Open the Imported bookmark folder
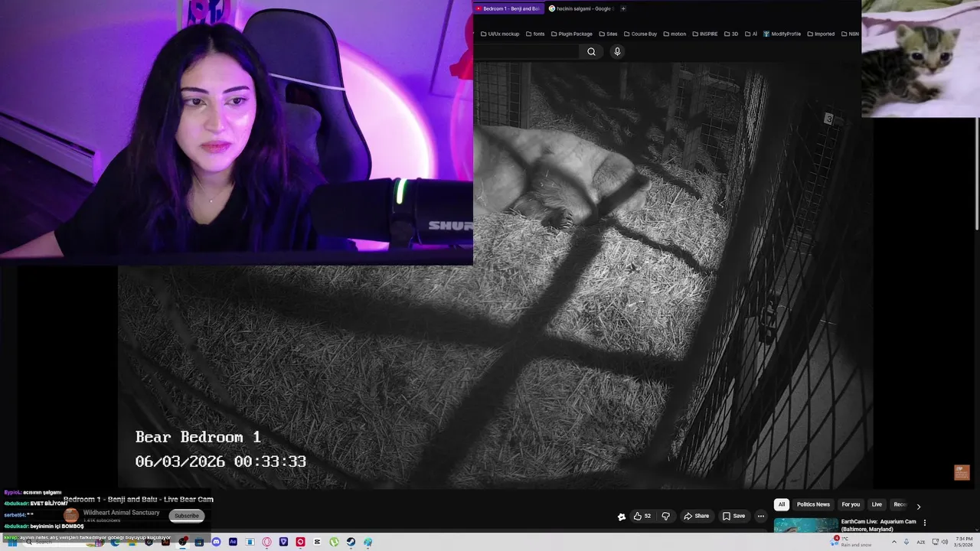Viewport: 980px width, 551px height. pyautogui.click(x=821, y=34)
